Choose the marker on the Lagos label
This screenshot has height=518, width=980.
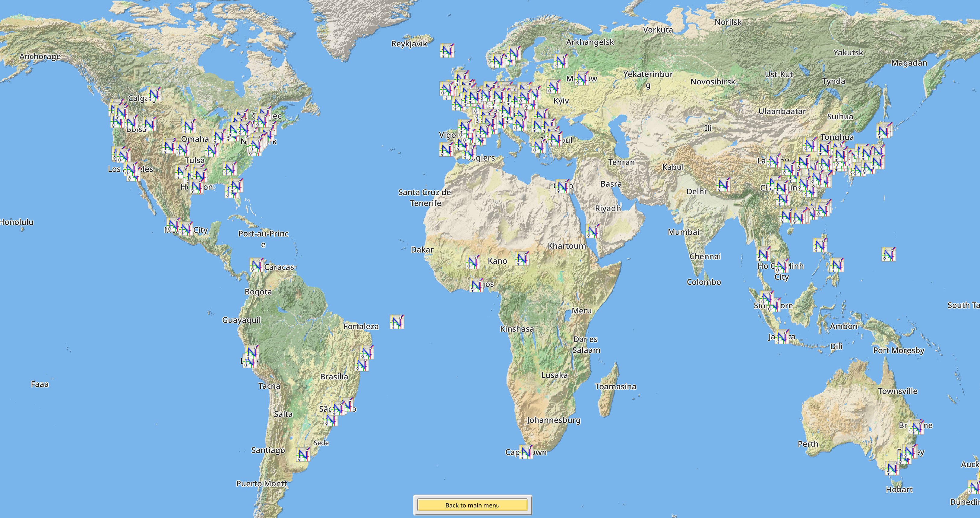point(476,285)
